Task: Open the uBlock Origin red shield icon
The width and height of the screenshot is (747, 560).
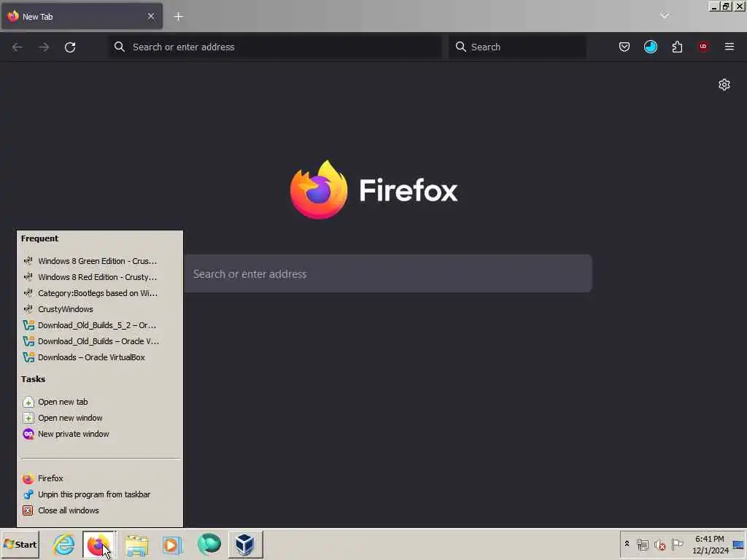Action: [x=703, y=47]
